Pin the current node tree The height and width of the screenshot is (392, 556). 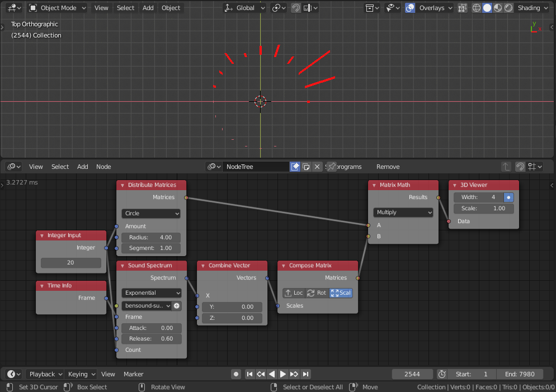331,166
